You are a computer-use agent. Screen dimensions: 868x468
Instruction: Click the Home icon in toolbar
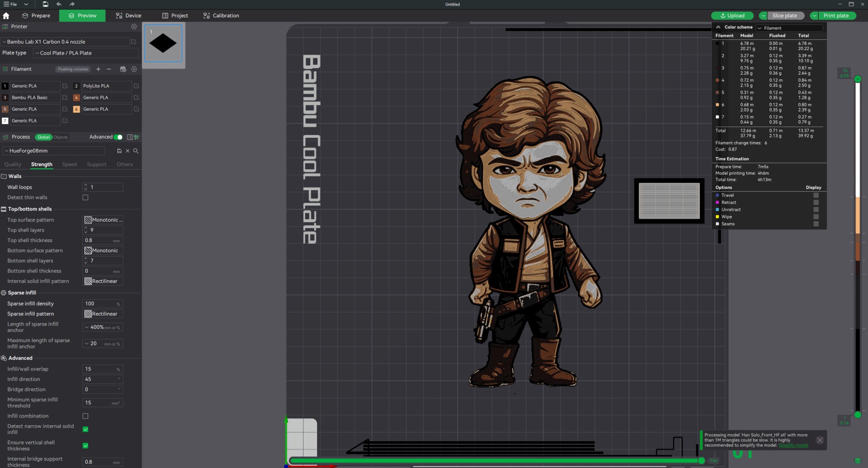pyautogui.click(x=6, y=15)
